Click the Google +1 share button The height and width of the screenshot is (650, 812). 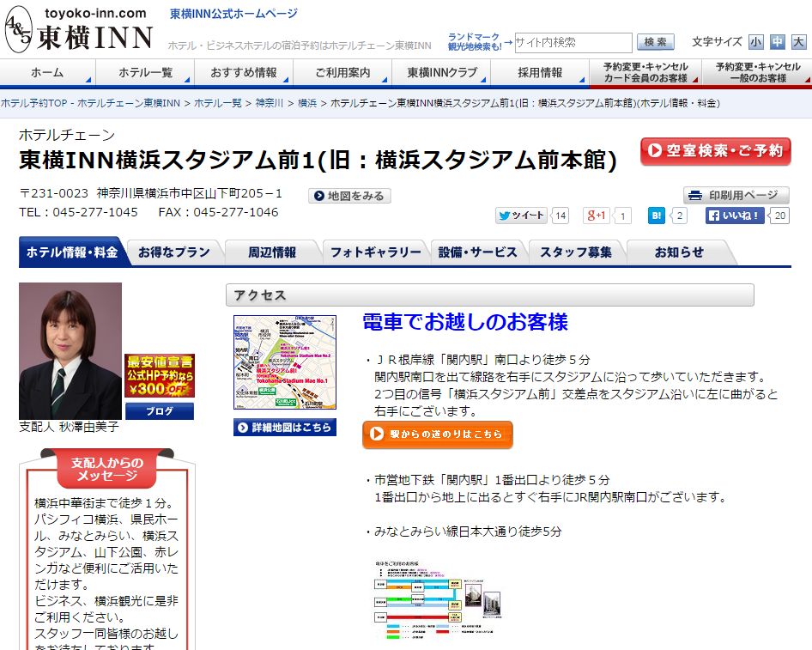coord(596,216)
